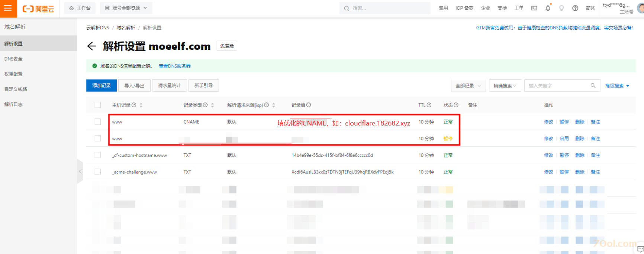Open the 账号全部资源 dropdown
The width and height of the screenshot is (644, 254).
(126, 8)
